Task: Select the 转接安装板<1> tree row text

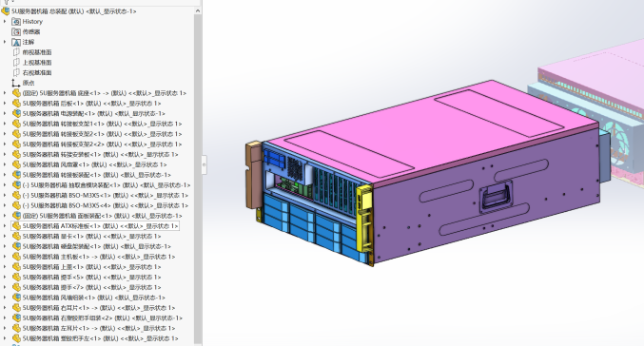Action: pos(100,154)
